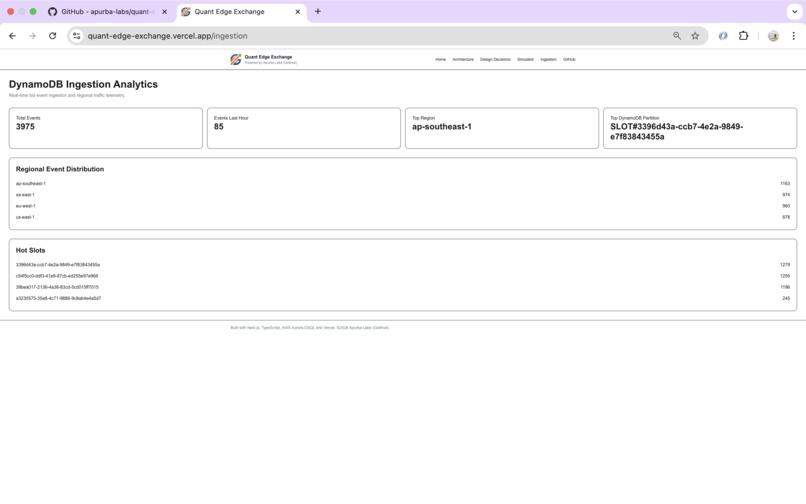This screenshot has height=504, width=806.
Task: Close the GitHub apurba-labs tab
Action: pyautogui.click(x=164, y=12)
